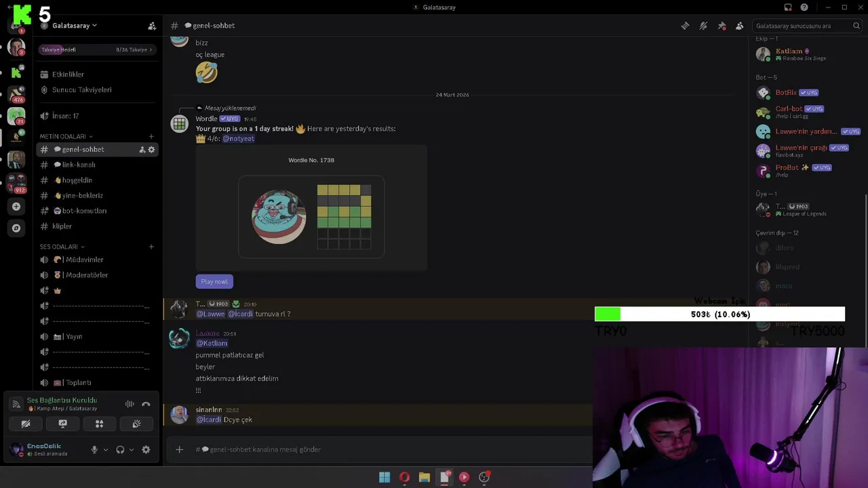Join the Yayın voice channel
Viewport: 868px width, 488px height.
97,337
